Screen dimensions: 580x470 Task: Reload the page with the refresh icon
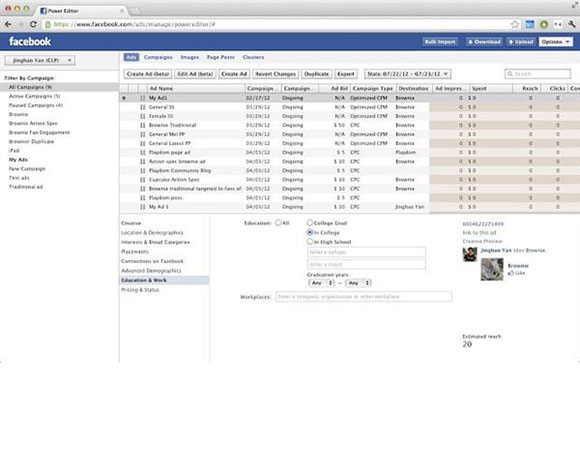tap(33, 24)
